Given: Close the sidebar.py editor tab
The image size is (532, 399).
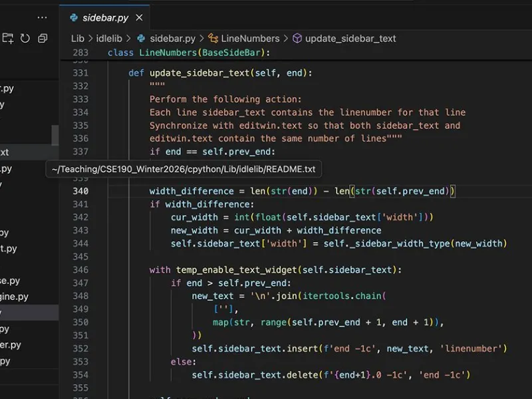Looking at the screenshot, I should coord(138,18).
